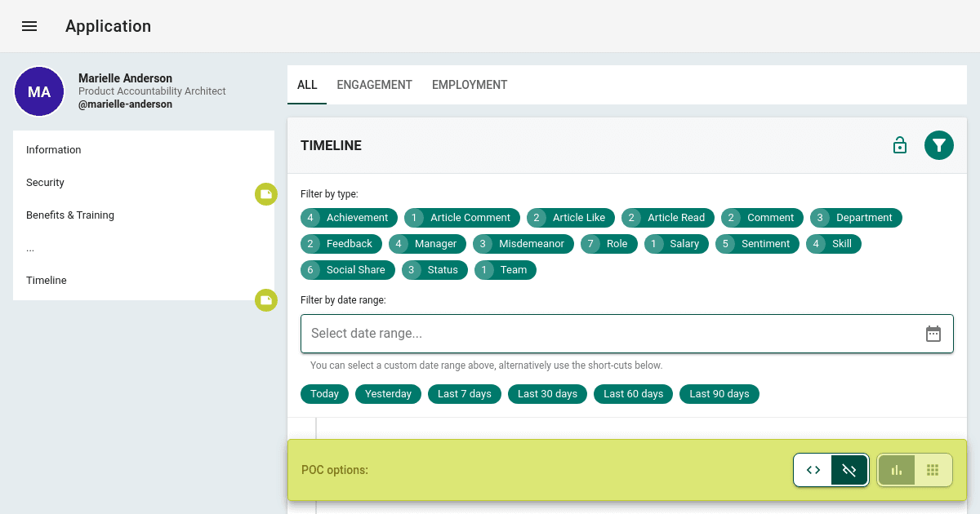This screenshot has width=980, height=514.
Task: Open the calendar icon in the date range field
Action: (933, 333)
